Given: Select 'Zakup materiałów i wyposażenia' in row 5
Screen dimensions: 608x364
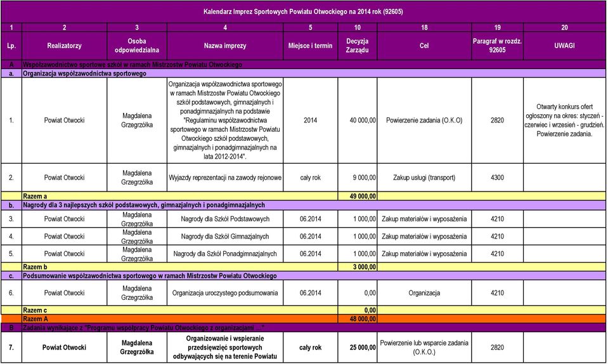Looking at the screenshot, I should (424, 254).
